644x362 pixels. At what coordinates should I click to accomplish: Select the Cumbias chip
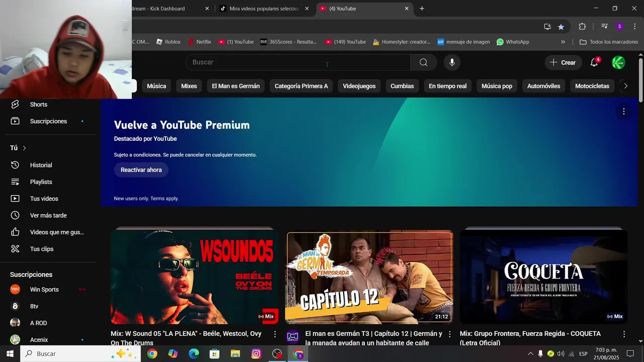(x=402, y=86)
